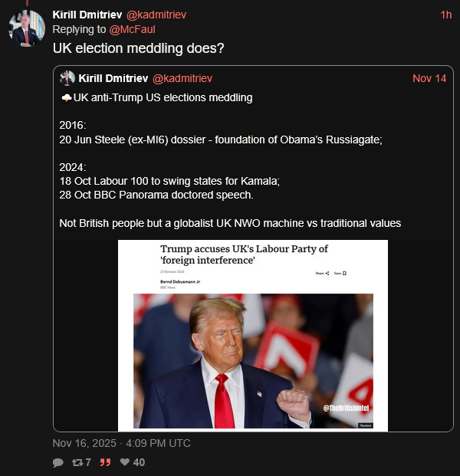Click the reply comment bubble icon
The width and height of the screenshot is (460, 476).
point(58,462)
